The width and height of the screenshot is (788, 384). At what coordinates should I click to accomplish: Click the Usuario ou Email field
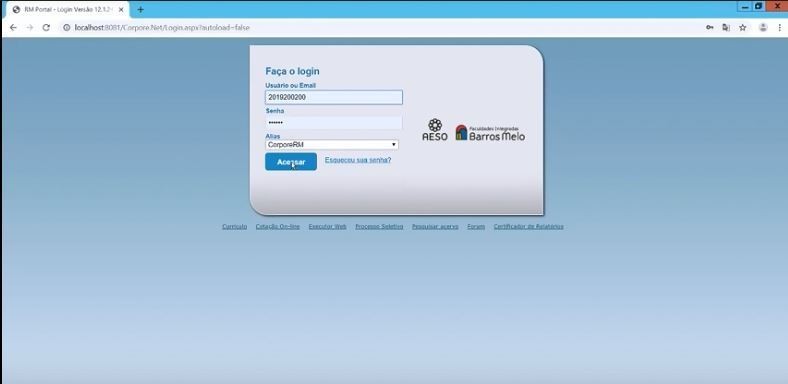[334, 98]
